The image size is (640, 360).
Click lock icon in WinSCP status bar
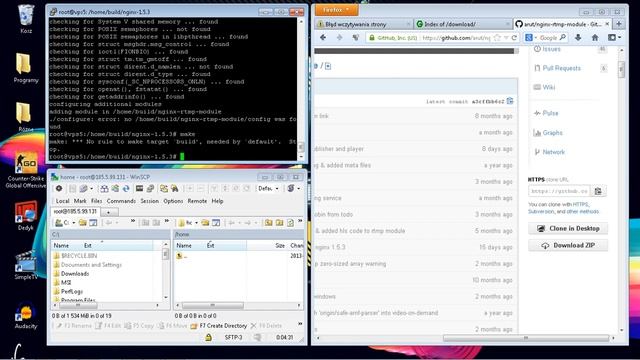(208, 338)
